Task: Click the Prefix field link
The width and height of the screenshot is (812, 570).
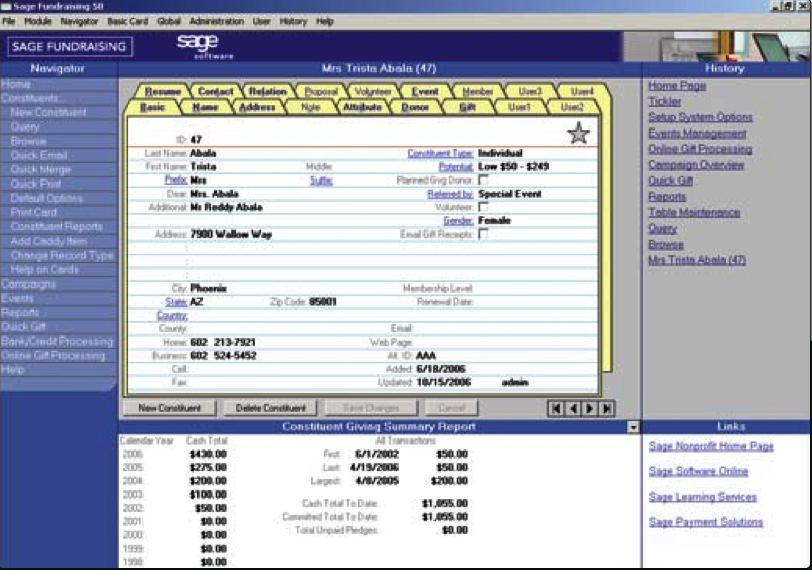Action: [x=176, y=180]
